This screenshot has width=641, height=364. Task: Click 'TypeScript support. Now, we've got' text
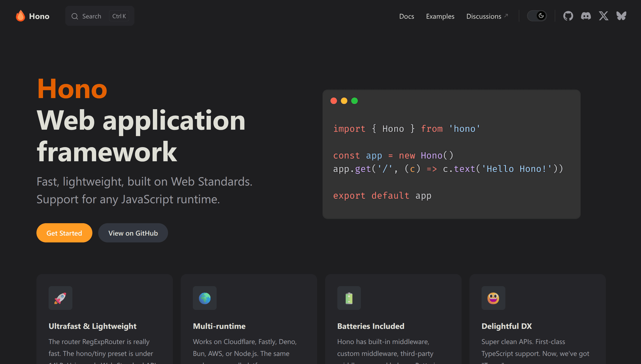pos(535,353)
